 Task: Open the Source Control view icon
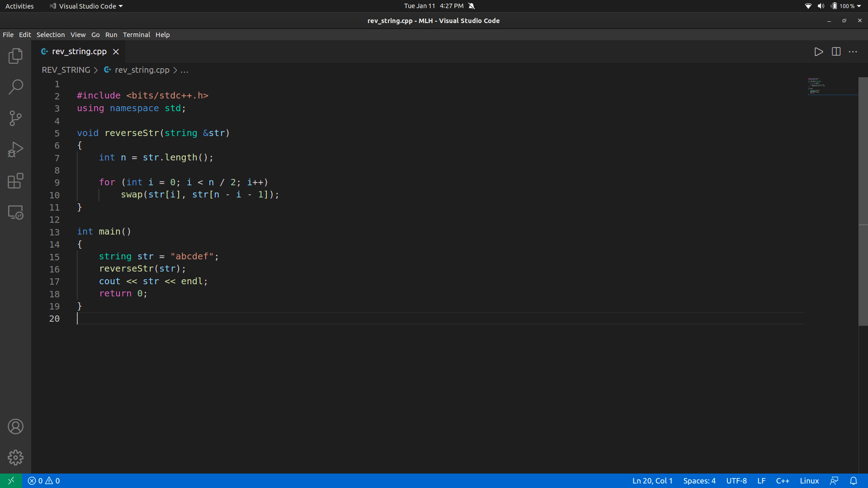click(x=15, y=118)
